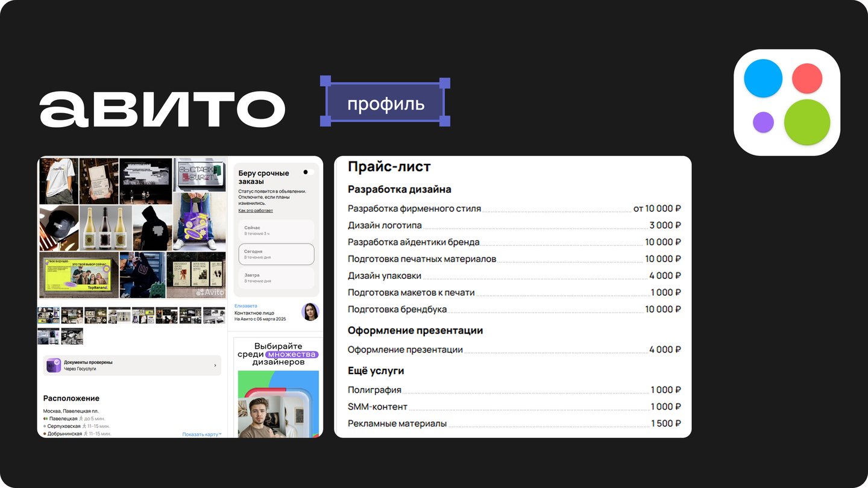Toggle the "Беру срочные заказы" switch
The image size is (868, 488).
pos(308,172)
